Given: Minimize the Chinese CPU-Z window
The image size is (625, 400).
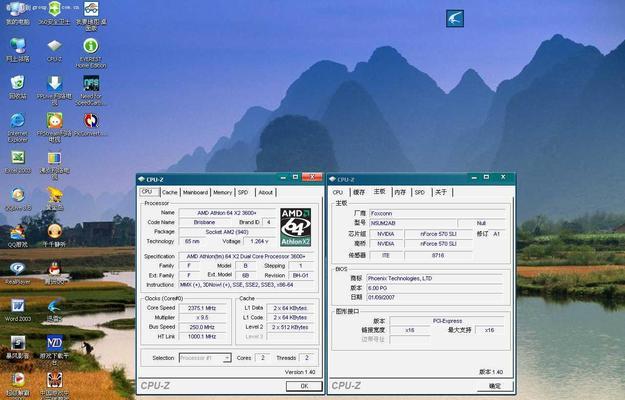Looking at the screenshot, I should click(x=474, y=177).
